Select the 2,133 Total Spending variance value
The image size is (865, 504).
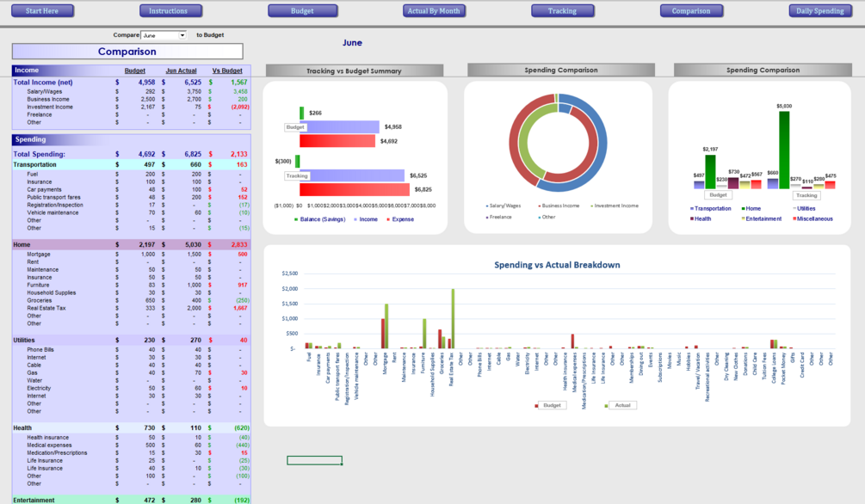pos(239,154)
